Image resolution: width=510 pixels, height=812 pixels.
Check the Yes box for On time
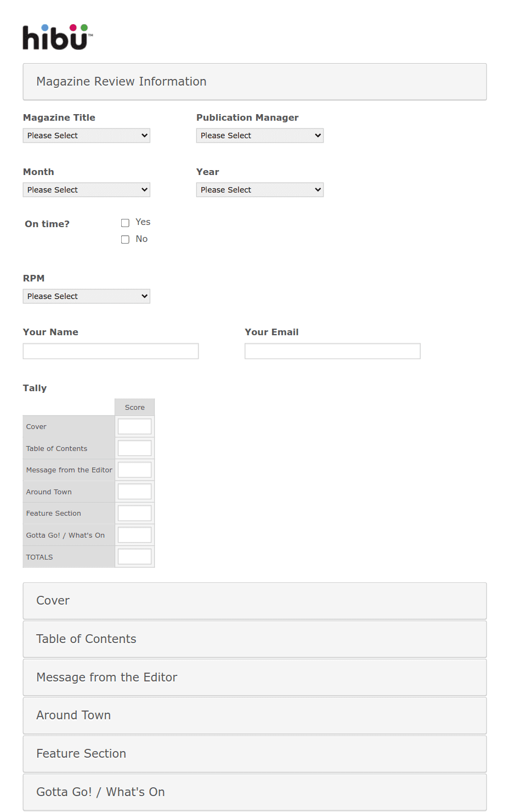(x=125, y=223)
